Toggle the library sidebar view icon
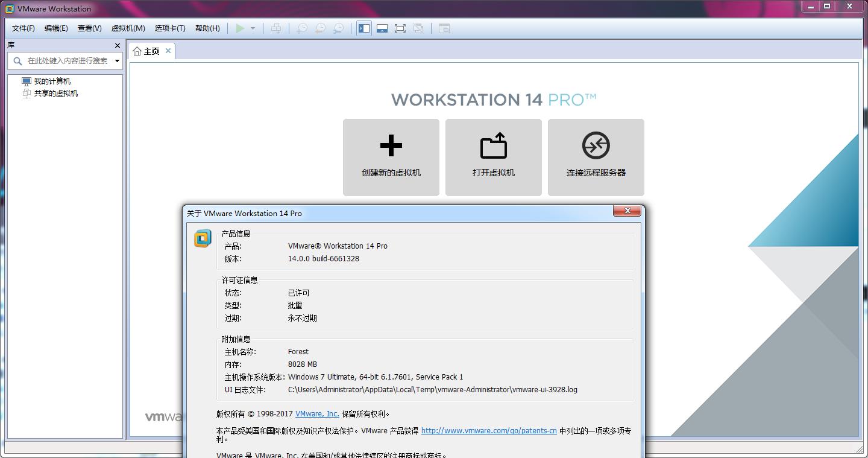This screenshot has width=868, height=458. tap(364, 28)
